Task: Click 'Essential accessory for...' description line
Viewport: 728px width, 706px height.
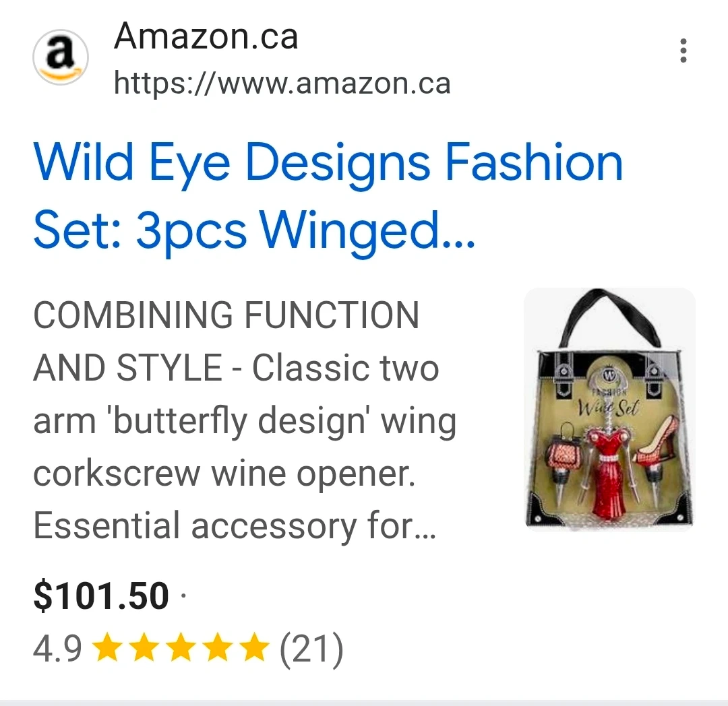Action: [234, 526]
